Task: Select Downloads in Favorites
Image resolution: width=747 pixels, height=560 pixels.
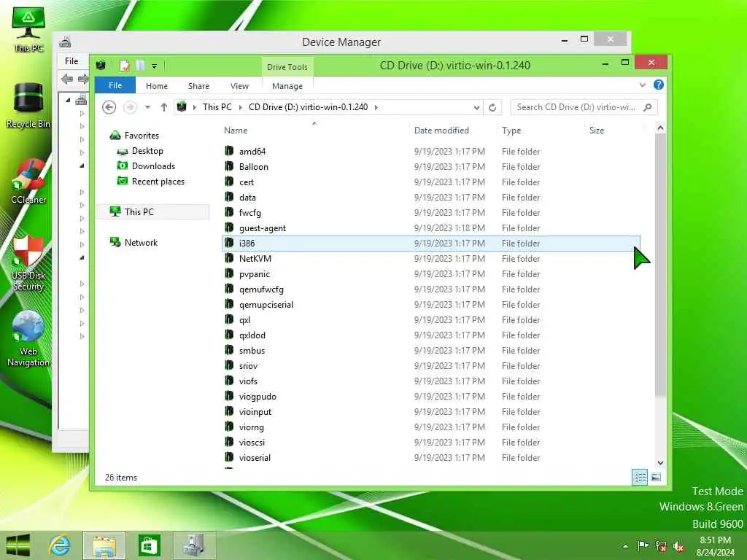Action: [153, 166]
